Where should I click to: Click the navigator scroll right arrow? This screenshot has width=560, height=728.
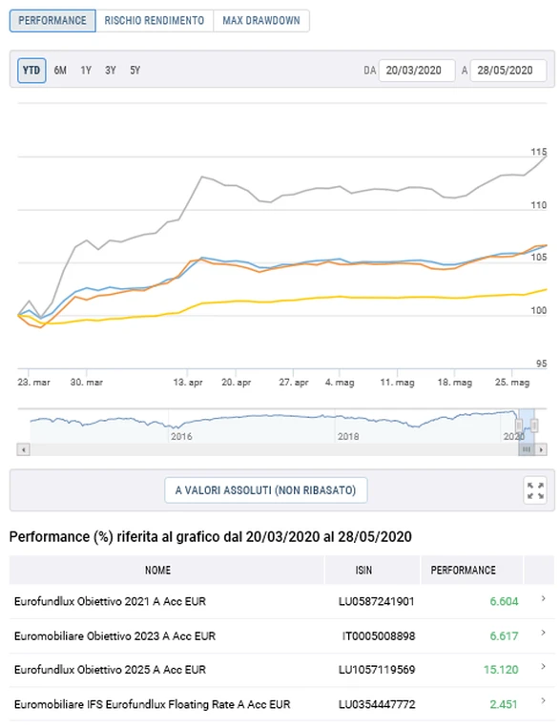pyautogui.click(x=541, y=449)
